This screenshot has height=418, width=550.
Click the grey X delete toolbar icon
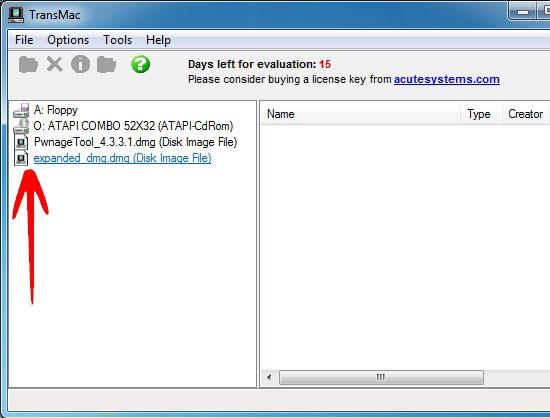[54, 65]
